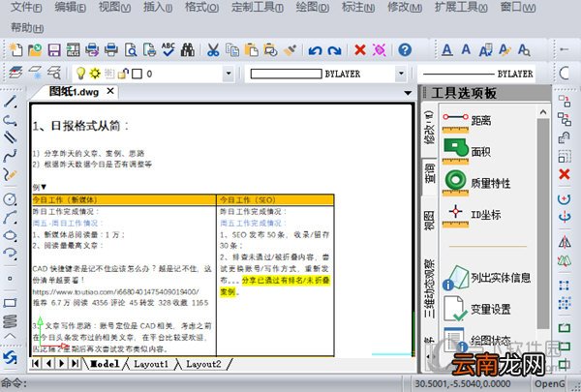
Task: Click the Mirror tool in right toolbar
Action: (564, 242)
